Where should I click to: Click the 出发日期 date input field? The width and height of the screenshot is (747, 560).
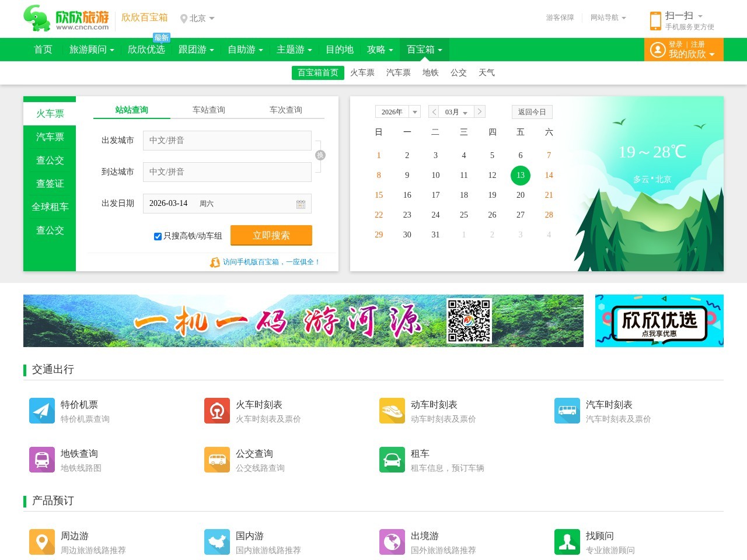pos(227,203)
